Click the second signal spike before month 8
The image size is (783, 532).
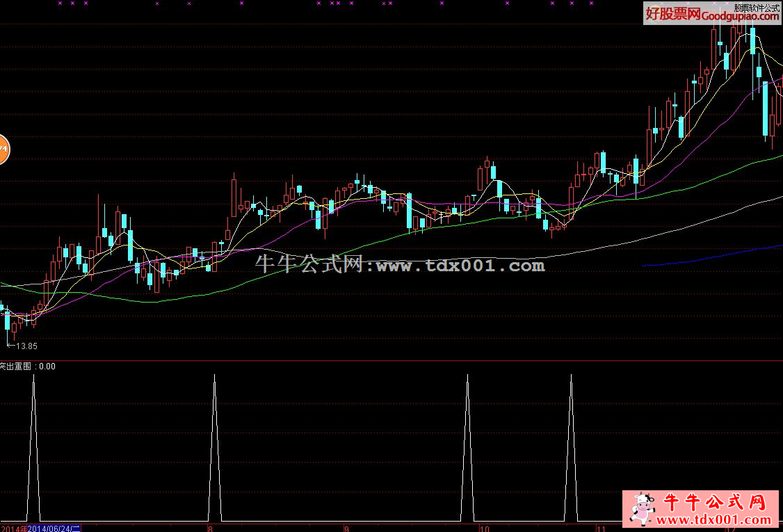point(214,377)
